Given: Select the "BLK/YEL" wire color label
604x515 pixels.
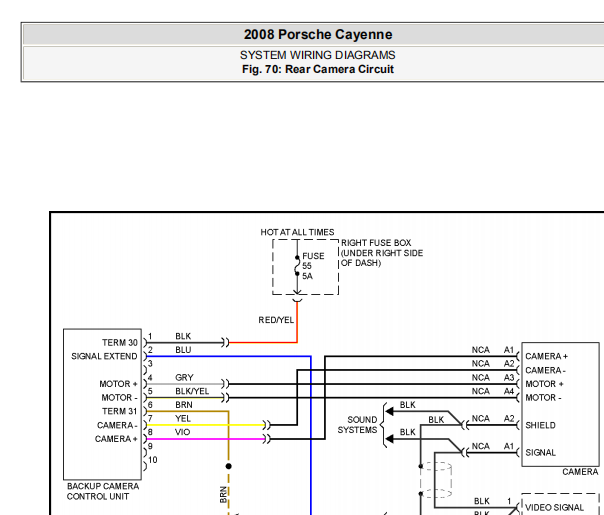Looking at the screenshot, I should (192, 391).
